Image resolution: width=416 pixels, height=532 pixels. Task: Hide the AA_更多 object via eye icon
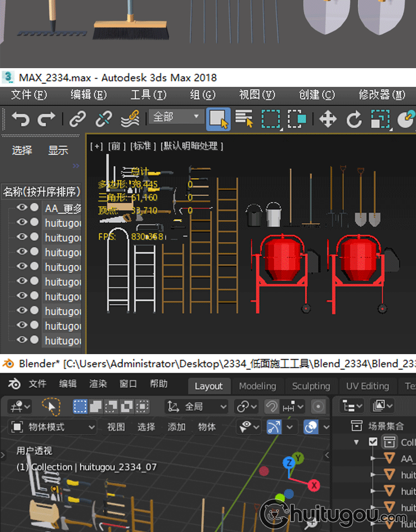tap(22, 208)
